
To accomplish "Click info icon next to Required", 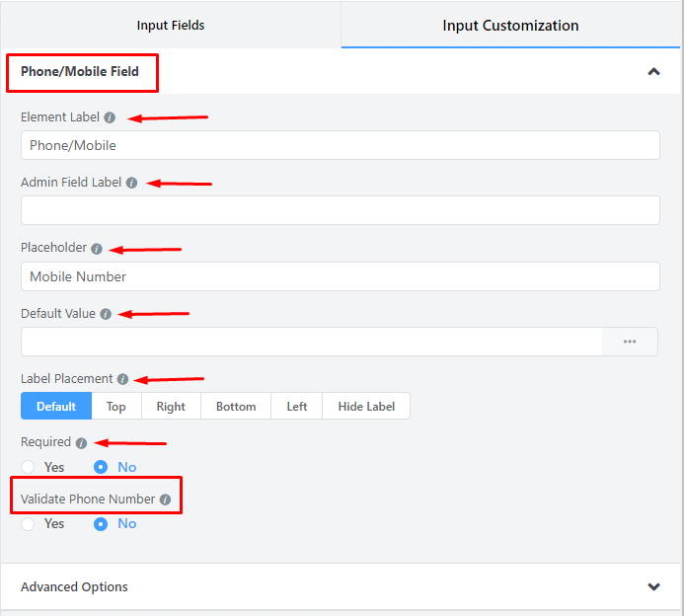I will (81, 443).
